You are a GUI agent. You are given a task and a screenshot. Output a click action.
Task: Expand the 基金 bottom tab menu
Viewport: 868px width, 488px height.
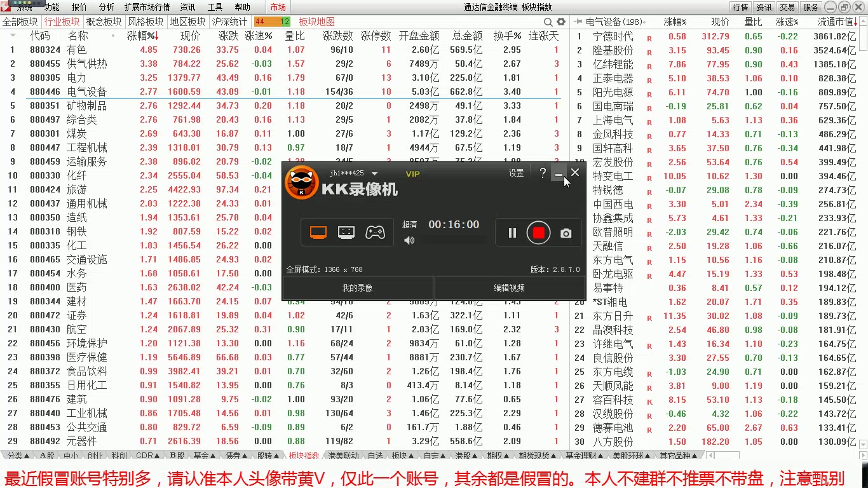click(x=205, y=456)
